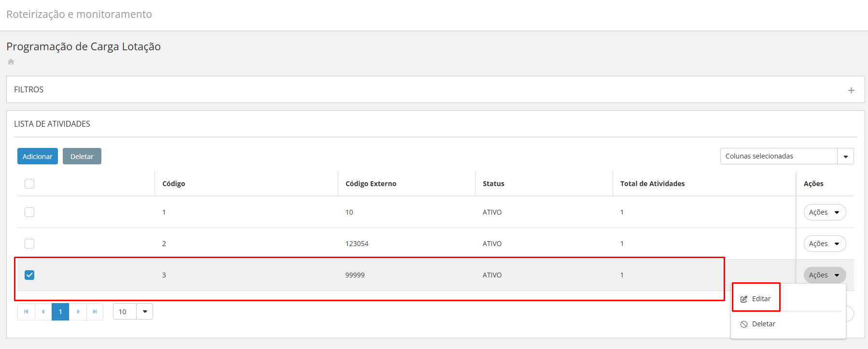Click the blue Adicionar button
Viewport: 868px width, 349px height.
point(38,157)
